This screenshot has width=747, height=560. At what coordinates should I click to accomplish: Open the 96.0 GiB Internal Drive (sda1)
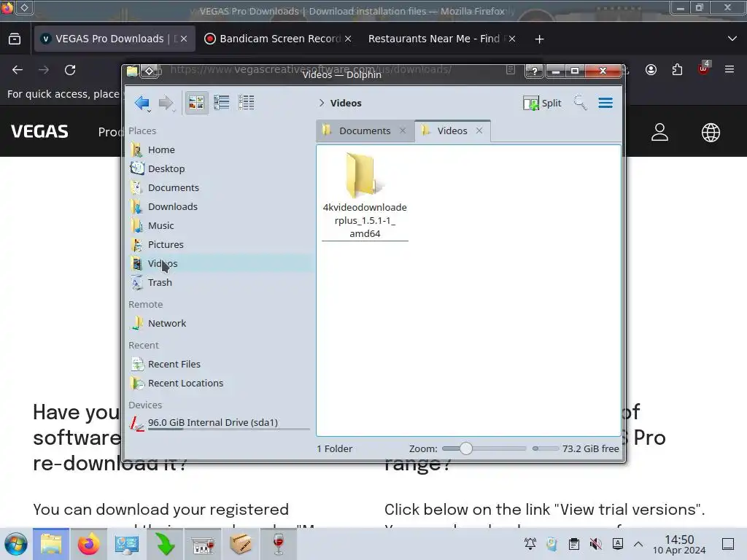click(x=212, y=423)
